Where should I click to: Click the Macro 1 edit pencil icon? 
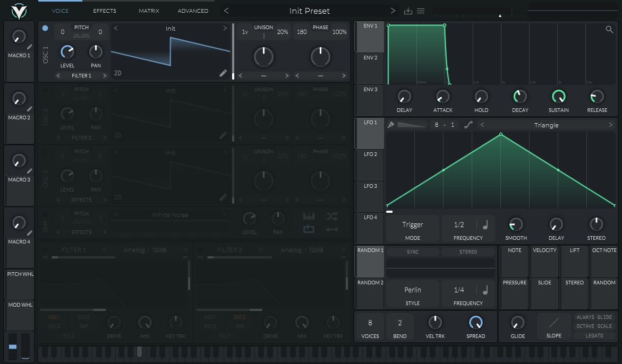pyautogui.click(x=30, y=47)
